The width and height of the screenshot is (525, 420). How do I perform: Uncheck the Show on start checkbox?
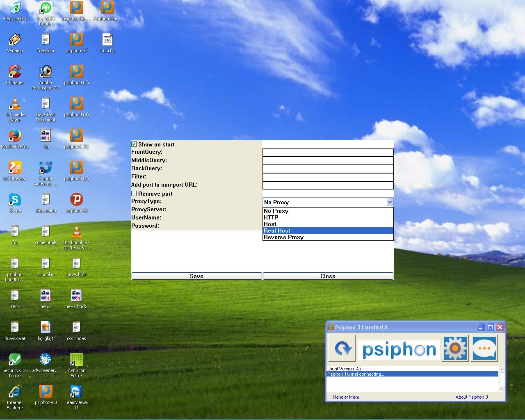[x=134, y=144]
